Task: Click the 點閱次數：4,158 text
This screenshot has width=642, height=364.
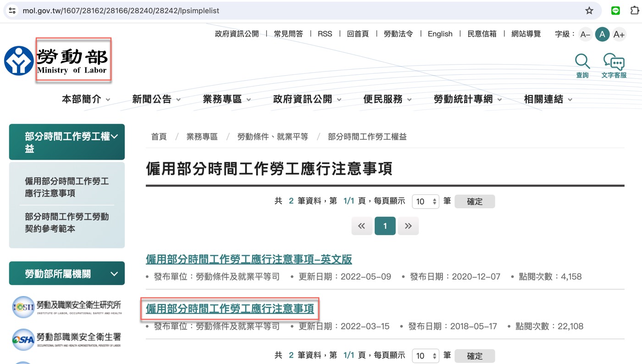Action: [550, 276]
